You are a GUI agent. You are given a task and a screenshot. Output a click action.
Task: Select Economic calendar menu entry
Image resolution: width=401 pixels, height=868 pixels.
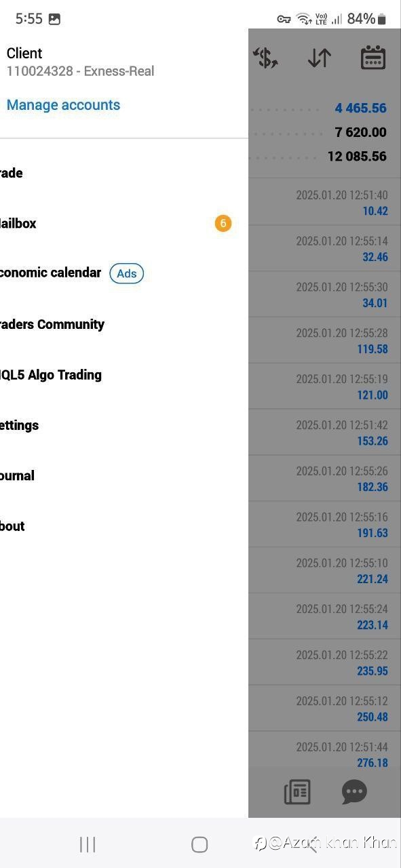(124, 273)
